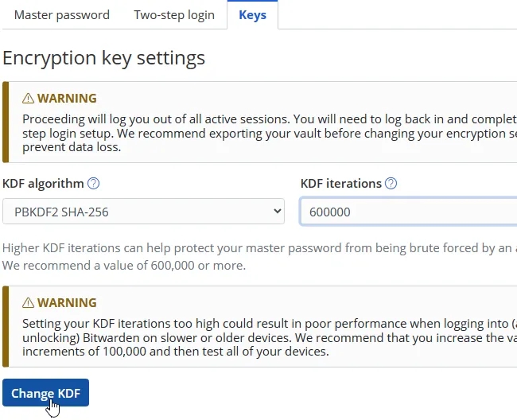This screenshot has width=517, height=420.
Task: Switch to the Master password tab
Action: point(62,15)
